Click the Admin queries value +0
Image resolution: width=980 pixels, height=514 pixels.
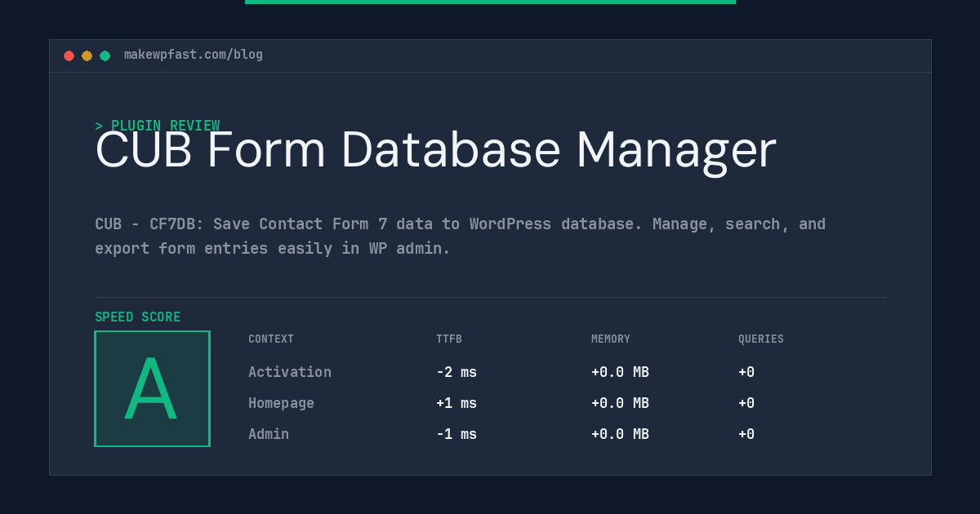(x=746, y=434)
